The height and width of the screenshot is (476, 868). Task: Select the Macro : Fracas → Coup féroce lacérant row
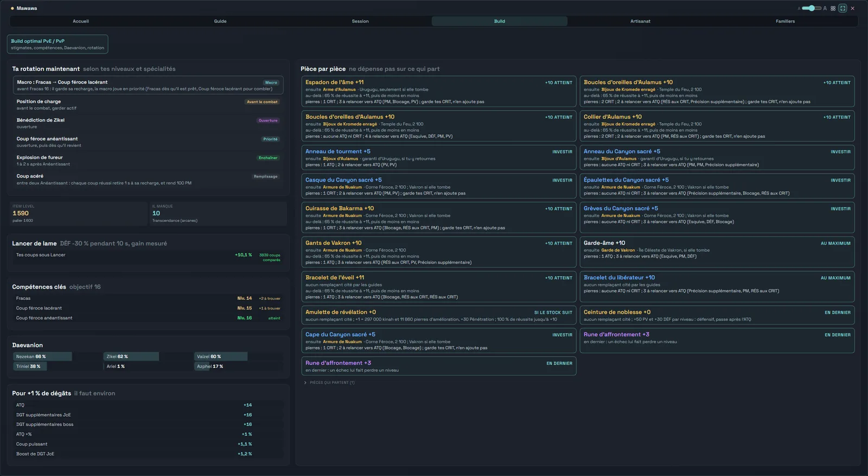[148, 85]
